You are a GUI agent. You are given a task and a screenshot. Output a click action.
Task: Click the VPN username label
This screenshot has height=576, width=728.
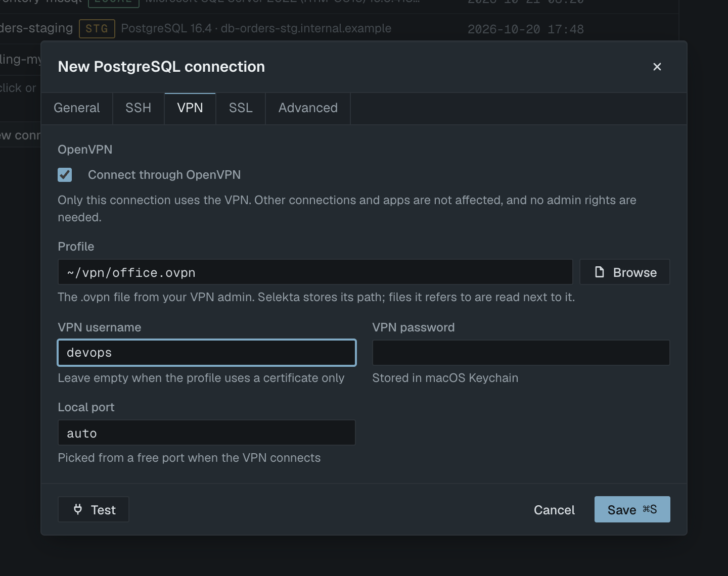(x=100, y=327)
